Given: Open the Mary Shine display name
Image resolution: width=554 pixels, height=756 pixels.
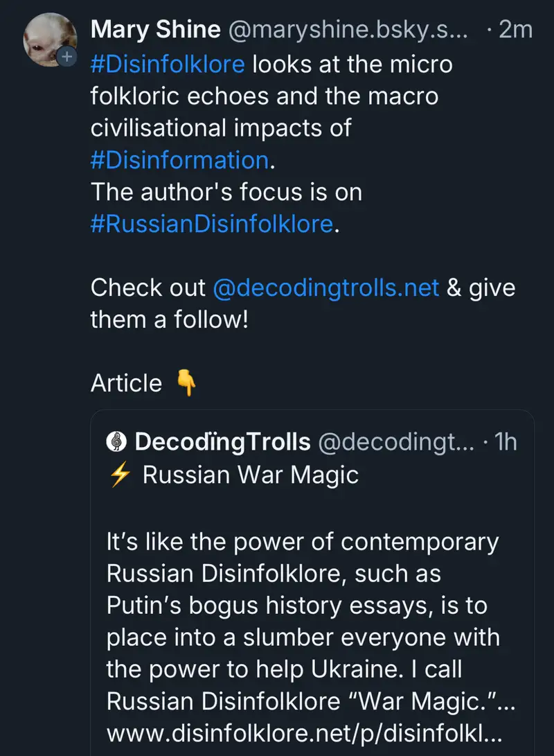Looking at the screenshot, I should coord(156,30).
